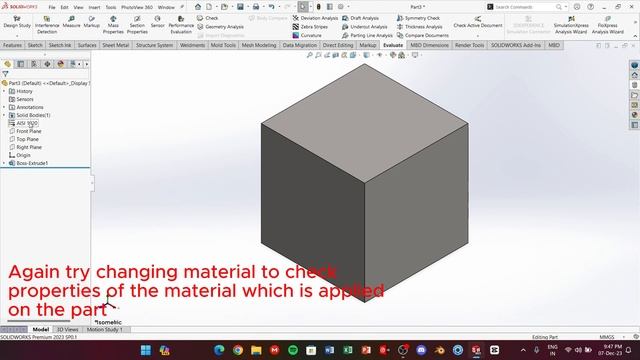Run Symmetry Check
The width and height of the screenshot is (640, 360).
point(418,18)
